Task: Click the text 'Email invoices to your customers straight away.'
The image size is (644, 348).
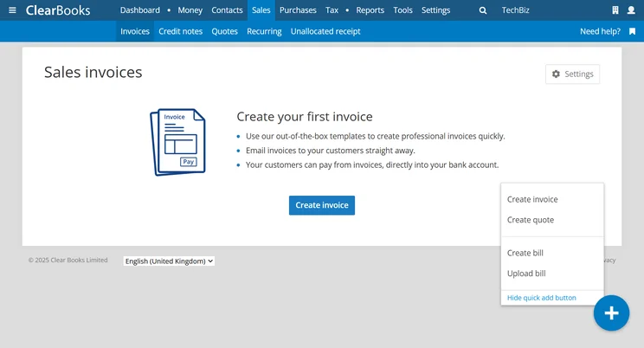Action: pyautogui.click(x=330, y=151)
